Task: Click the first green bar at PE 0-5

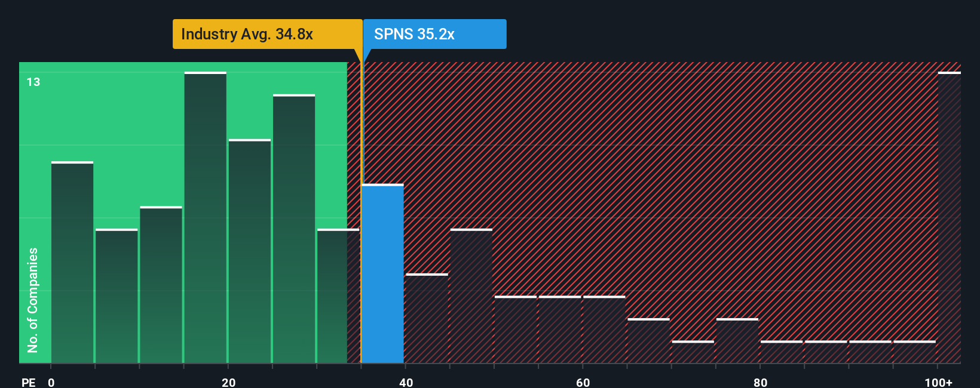Action: click(72, 262)
